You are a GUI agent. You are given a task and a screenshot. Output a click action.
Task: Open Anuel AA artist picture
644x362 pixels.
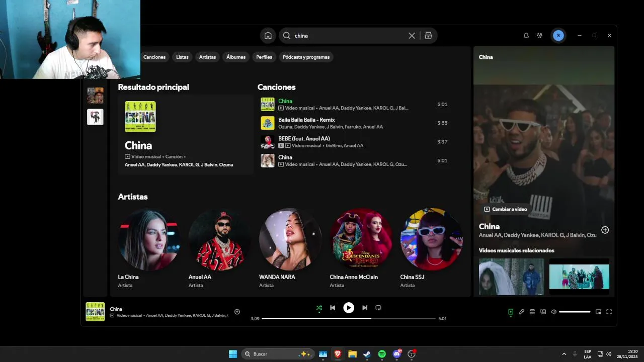tap(219, 239)
